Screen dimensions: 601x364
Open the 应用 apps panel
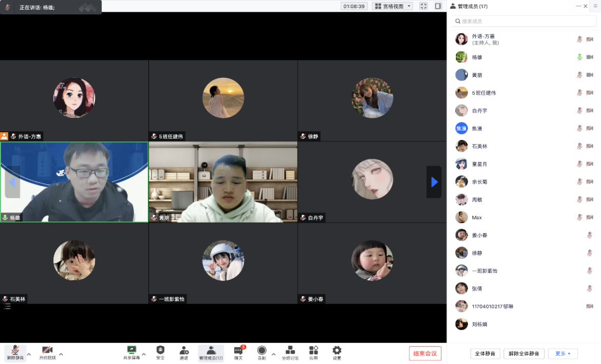tap(314, 351)
